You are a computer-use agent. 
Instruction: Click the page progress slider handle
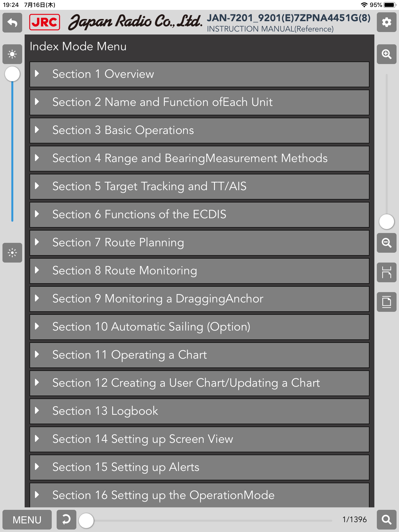[86, 520]
